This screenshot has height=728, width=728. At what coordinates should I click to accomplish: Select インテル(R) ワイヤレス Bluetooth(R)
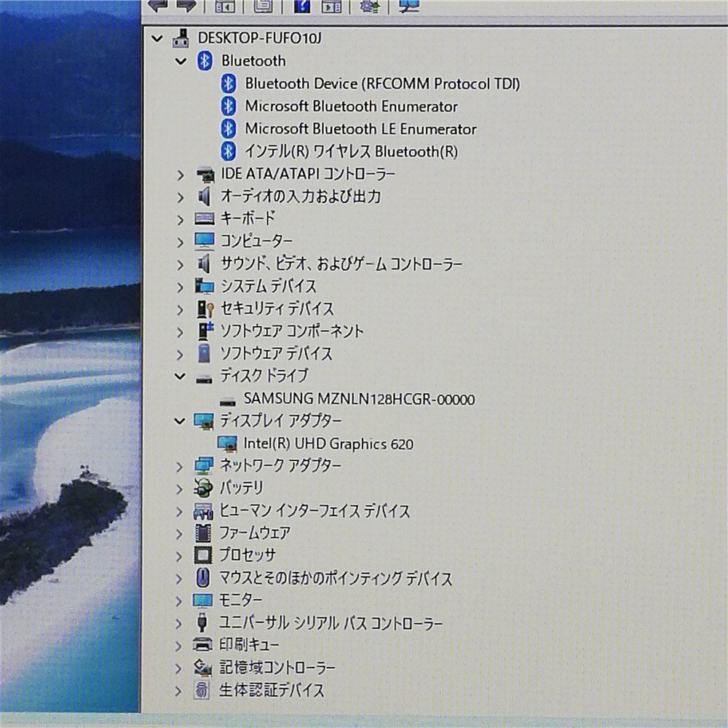[351, 151]
